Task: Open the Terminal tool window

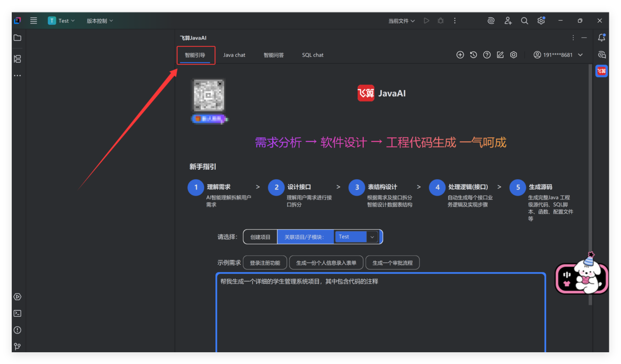Action: tap(17, 314)
